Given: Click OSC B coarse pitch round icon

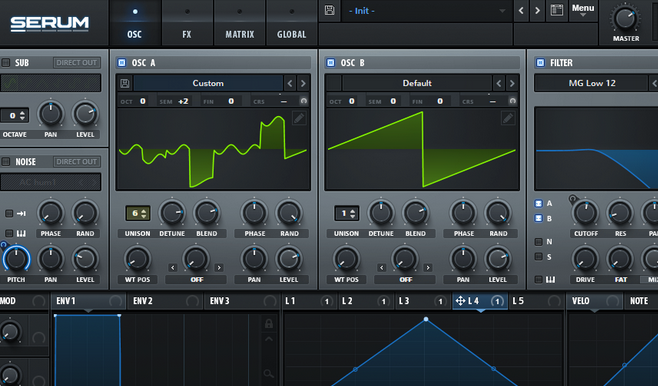Looking at the screenshot, I should (512, 101).
